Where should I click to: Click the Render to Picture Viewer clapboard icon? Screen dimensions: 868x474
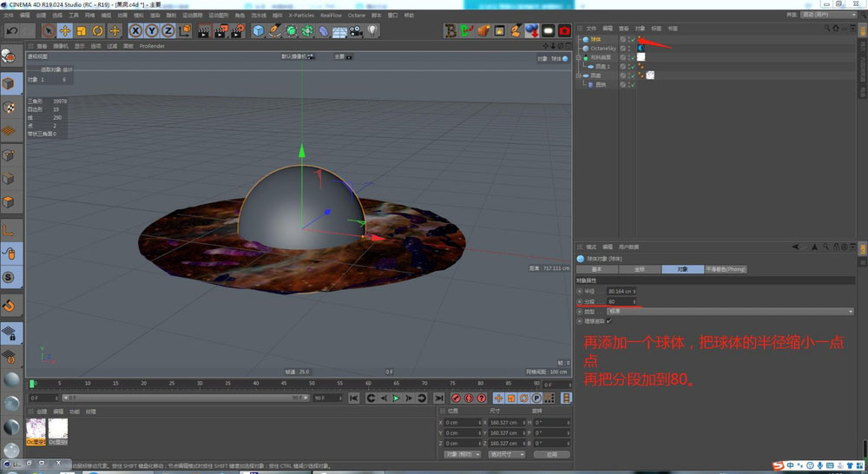coord(220,31)
